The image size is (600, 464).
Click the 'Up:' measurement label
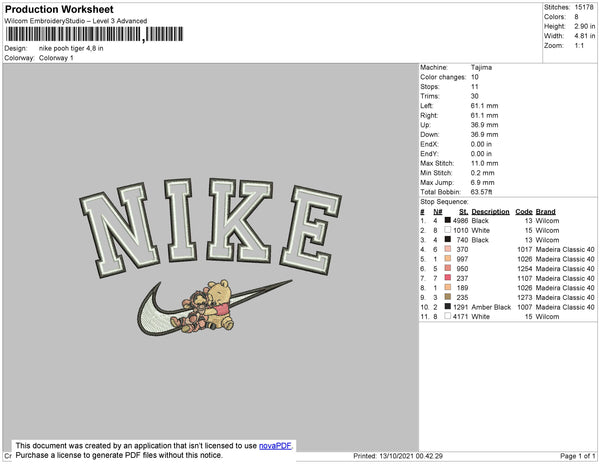(x=425, y=125)
